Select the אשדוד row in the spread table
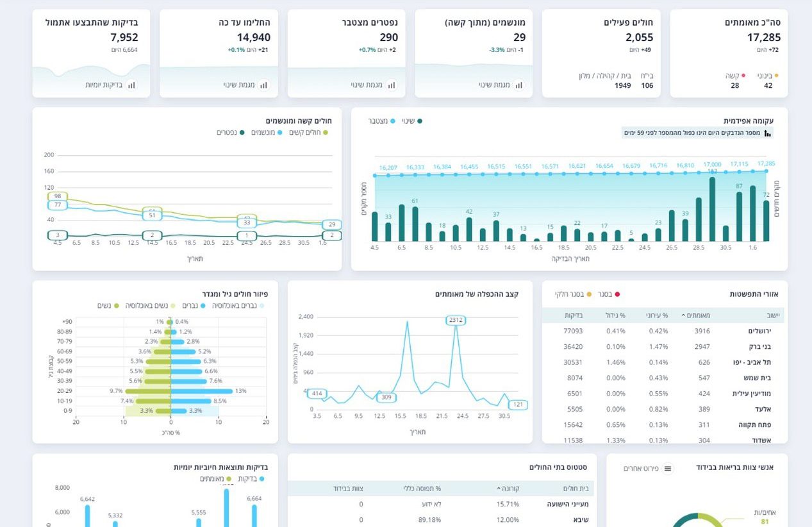This screenshot has height=527, width=812. pos(663,440)
